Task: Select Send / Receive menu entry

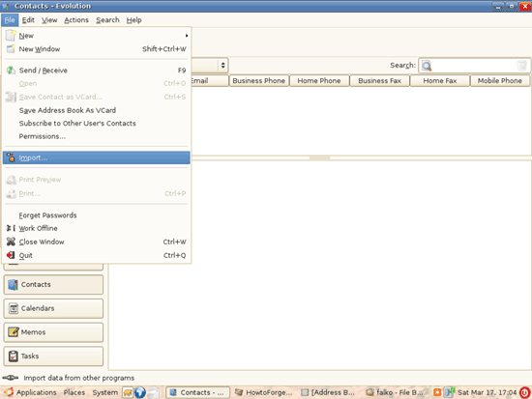Action: [x=97, y=71]
